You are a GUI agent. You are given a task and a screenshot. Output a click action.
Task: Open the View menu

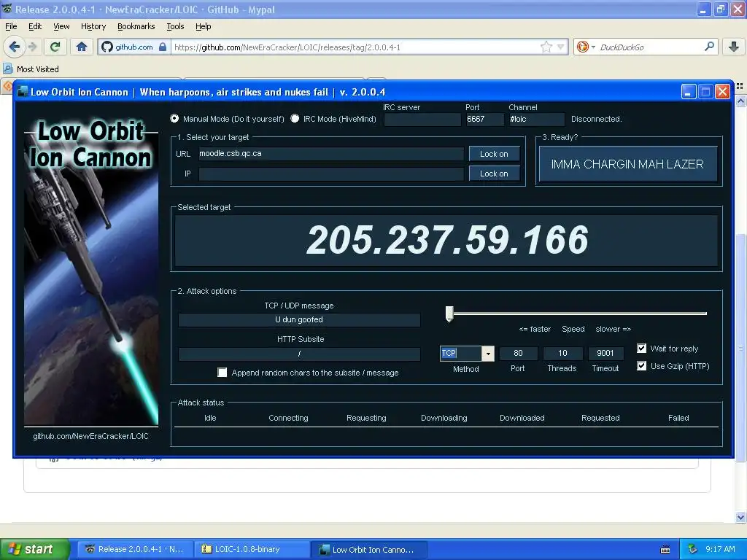tap(61, 26)
